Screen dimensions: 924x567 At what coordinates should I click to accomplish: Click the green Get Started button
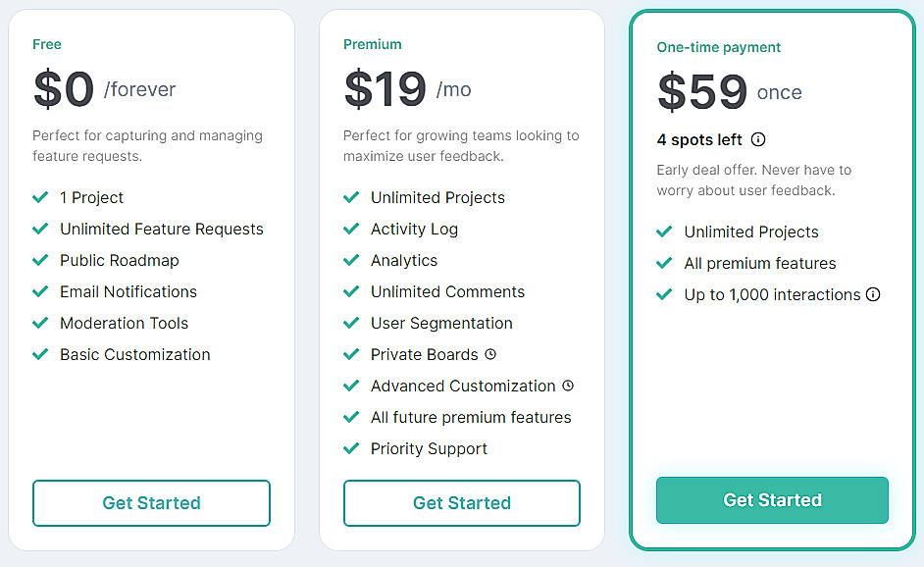tap(772, 499)
